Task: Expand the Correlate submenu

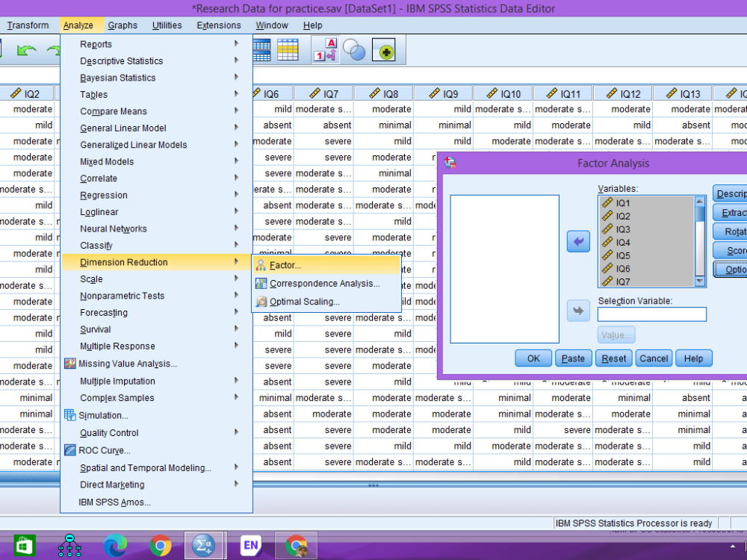Action: pos(157,178)
